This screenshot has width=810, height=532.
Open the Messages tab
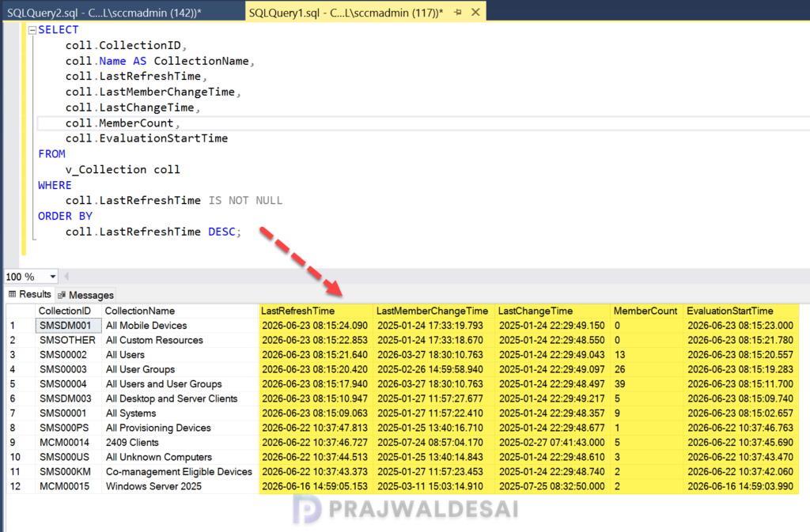85,295
